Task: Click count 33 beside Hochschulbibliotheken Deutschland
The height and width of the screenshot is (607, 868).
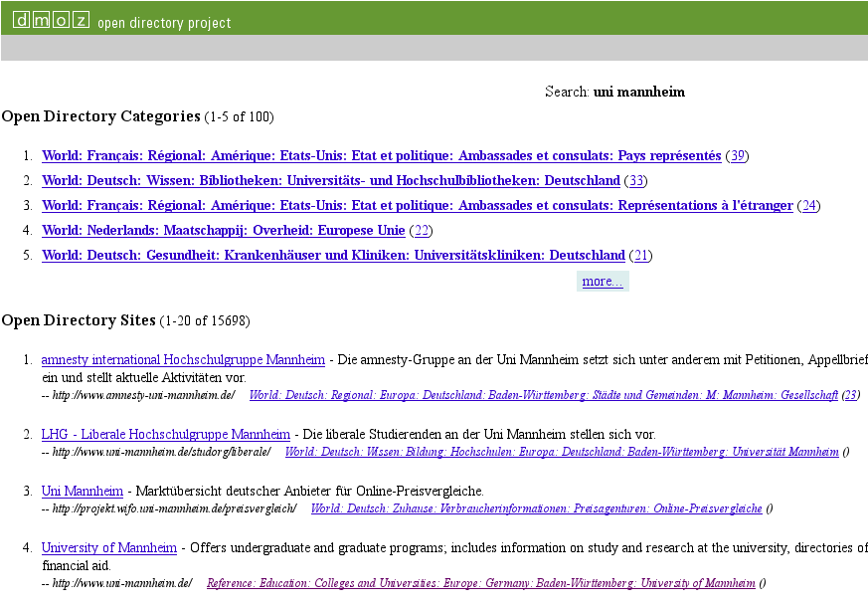Action: click(636, 181)
